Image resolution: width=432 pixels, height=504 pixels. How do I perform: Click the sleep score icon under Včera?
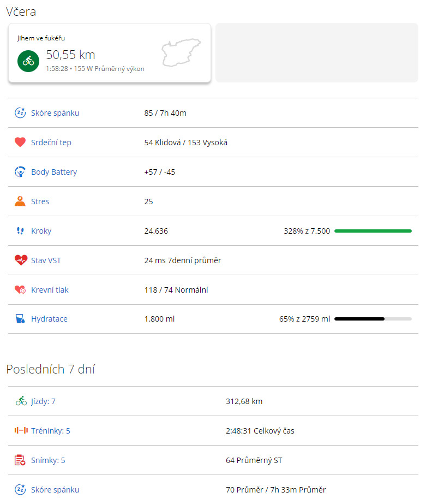pos(20,113)
